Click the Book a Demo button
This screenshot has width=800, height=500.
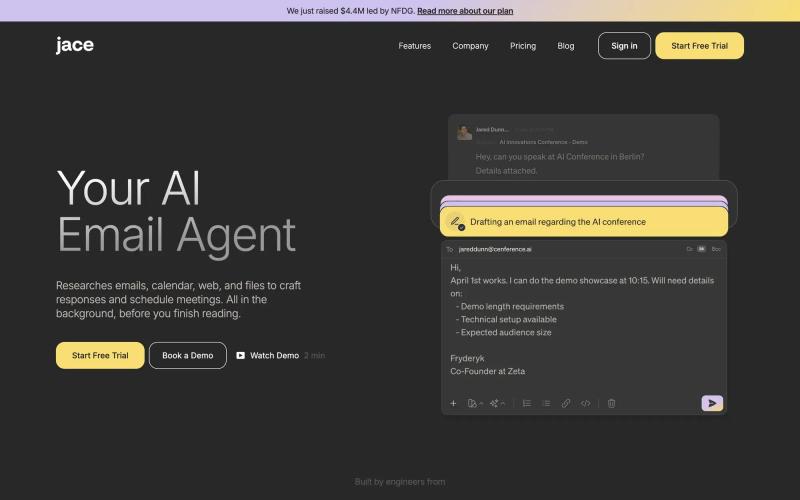click(x=188, y=356)
